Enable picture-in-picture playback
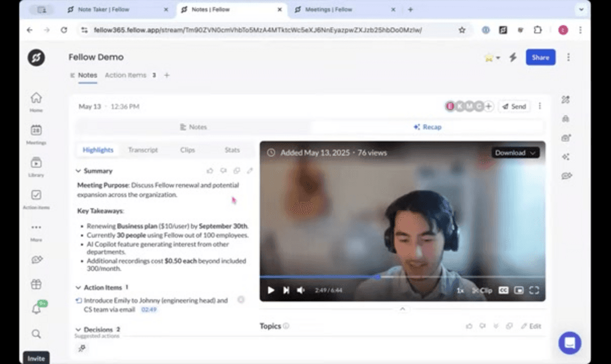This screenshot has height=364, width=611. click(x=518, y=290)
